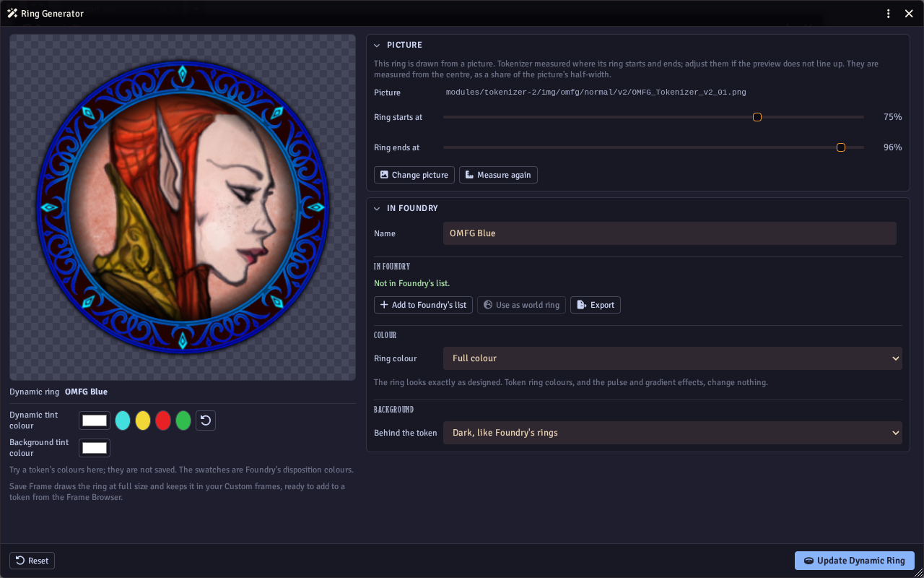Reset the tint colour with undo icon
The image size is (924, 578).
pos(206,420)
